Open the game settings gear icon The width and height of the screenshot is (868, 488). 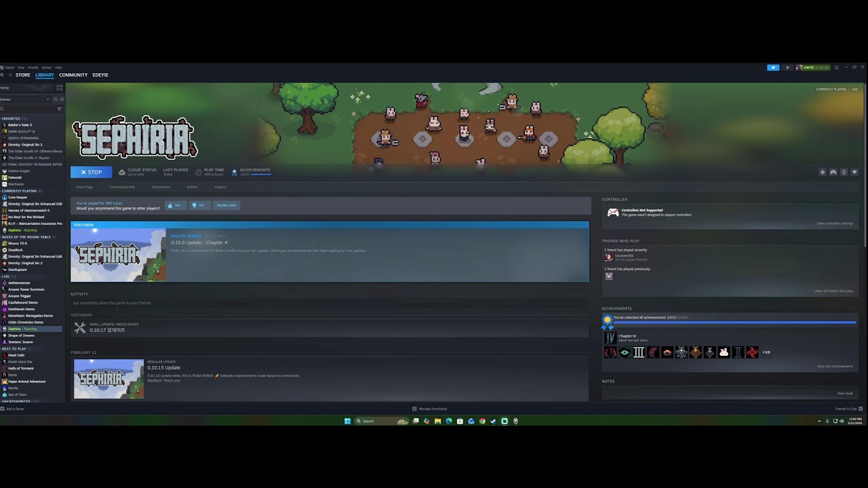click(x=823, y=172)
